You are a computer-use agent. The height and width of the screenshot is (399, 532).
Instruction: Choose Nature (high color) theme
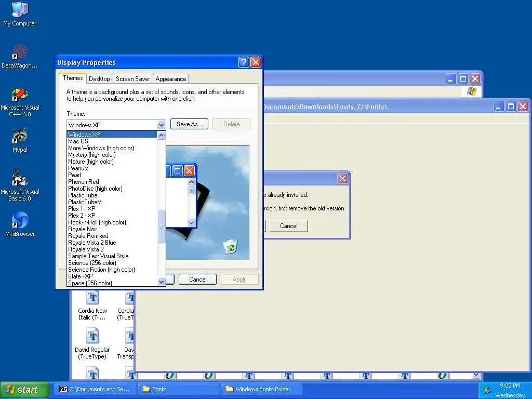click(112, 162)
